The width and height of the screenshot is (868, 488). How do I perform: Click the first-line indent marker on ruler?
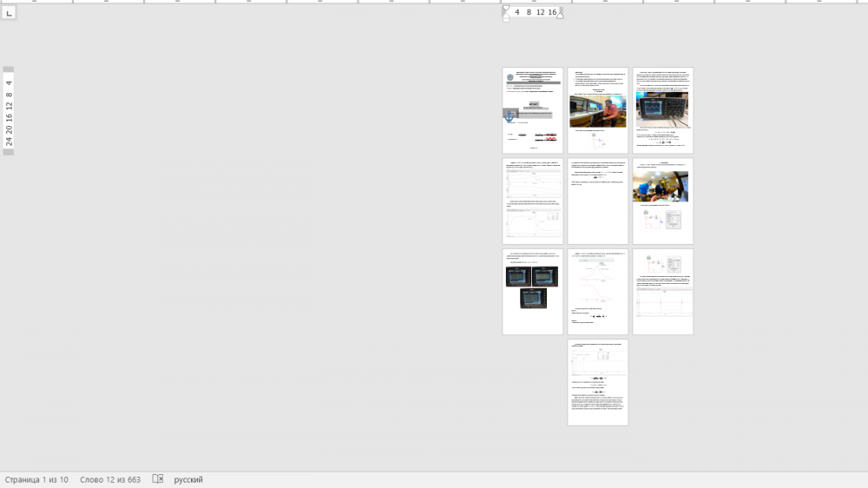point(506,8)
